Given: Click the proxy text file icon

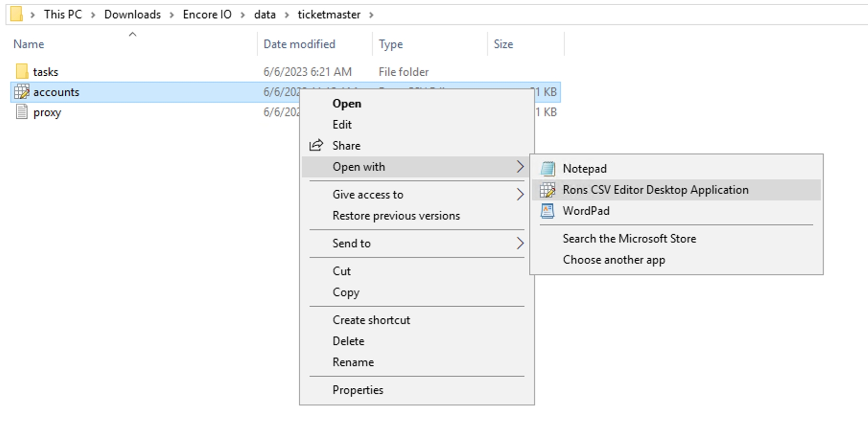Looking at the screenshot, I should [22, 112].
